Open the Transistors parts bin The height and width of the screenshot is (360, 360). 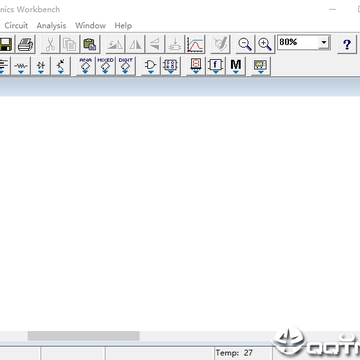[x=61, y=66]
